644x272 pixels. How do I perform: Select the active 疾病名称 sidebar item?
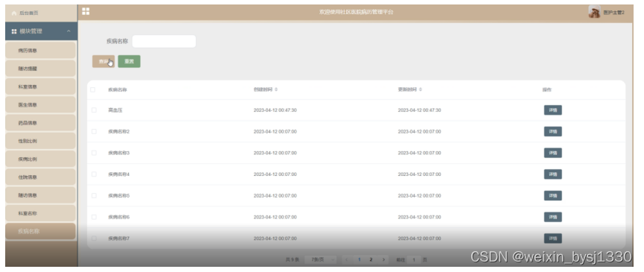click(x=40, y=231)
